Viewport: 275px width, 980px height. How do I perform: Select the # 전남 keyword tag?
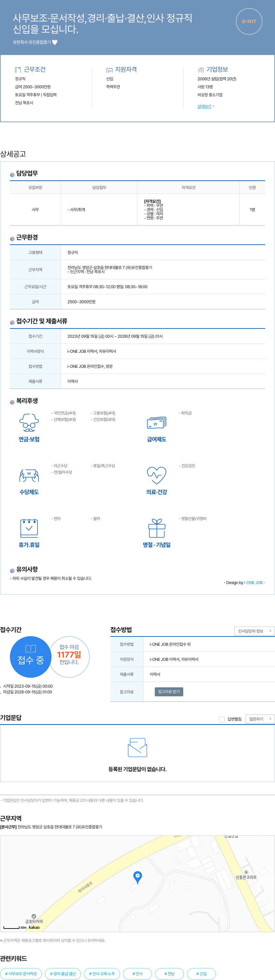click(169, 973)
